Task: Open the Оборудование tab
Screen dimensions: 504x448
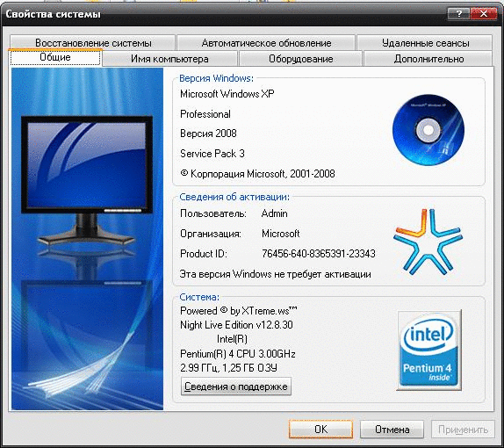Action: pos(300,59)
